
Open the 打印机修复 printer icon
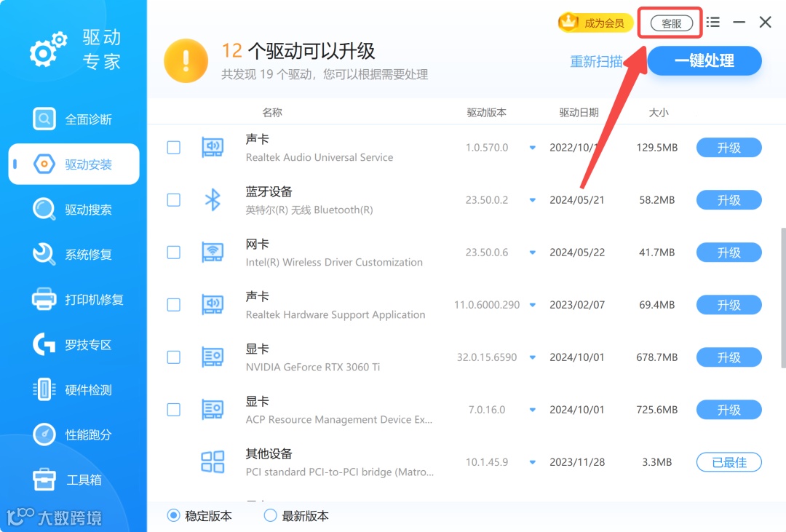44,299
